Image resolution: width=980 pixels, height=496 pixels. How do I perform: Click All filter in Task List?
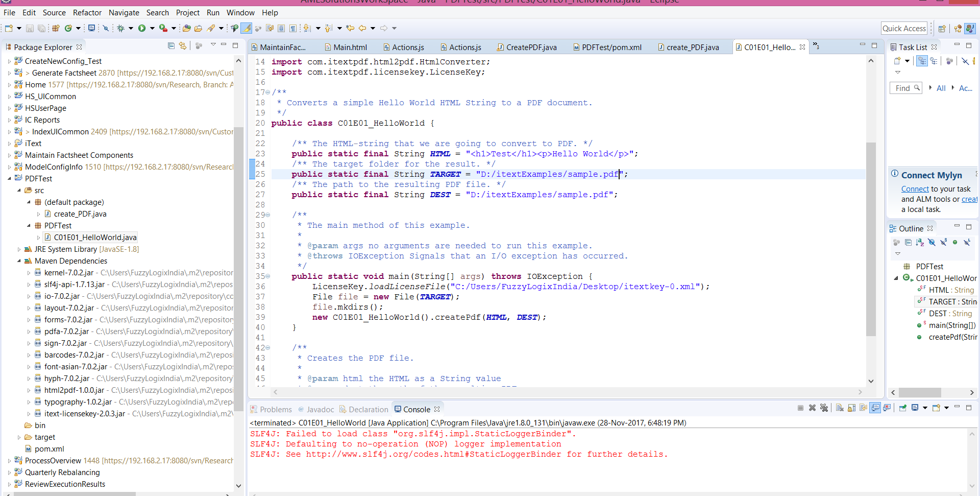pyautogui.click(x=941, y=88)
